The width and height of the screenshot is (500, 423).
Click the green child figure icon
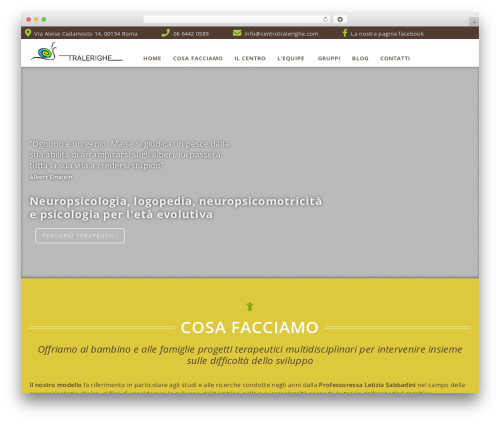coord(250,306)
